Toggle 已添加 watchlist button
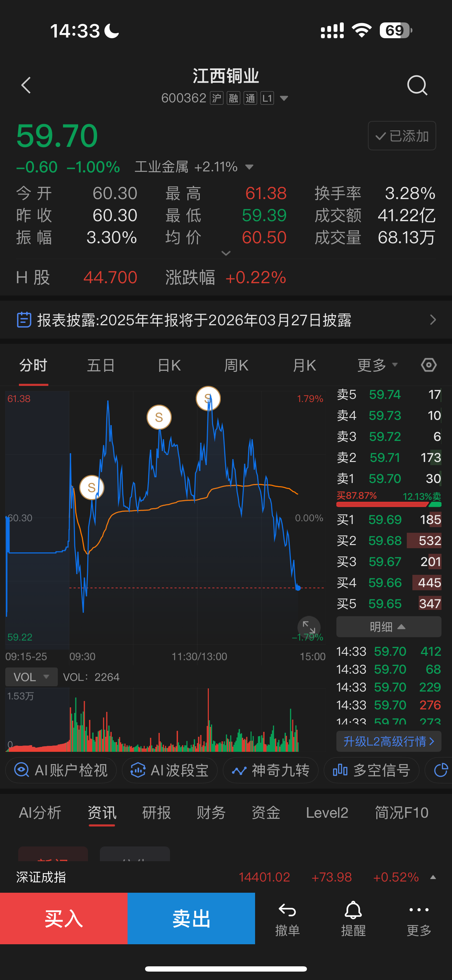Screen dimensions: 452x980 pos(402,136)
